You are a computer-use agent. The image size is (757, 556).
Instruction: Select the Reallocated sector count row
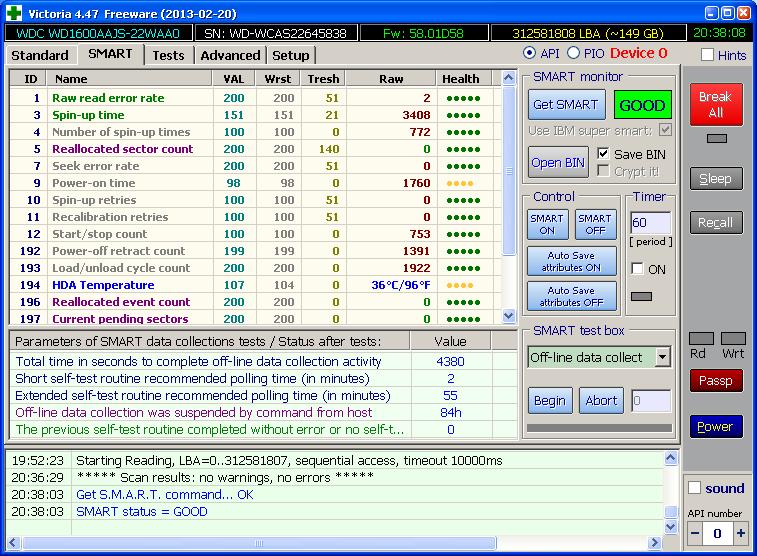(255, 149)
